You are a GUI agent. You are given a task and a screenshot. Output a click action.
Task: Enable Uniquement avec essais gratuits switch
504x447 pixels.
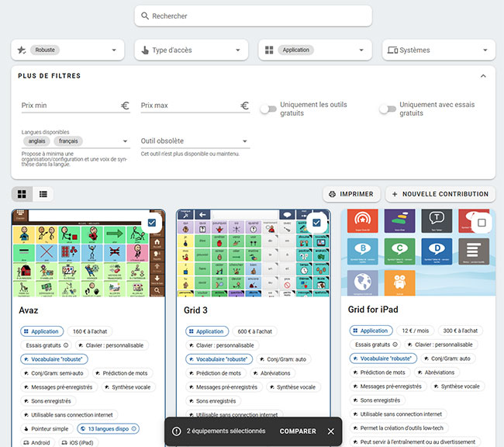(x=387, y=109)
